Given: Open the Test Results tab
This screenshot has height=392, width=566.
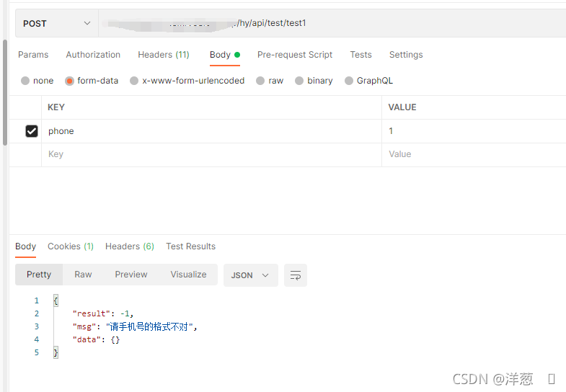Looking at the screenshot, I should (190, 246).
